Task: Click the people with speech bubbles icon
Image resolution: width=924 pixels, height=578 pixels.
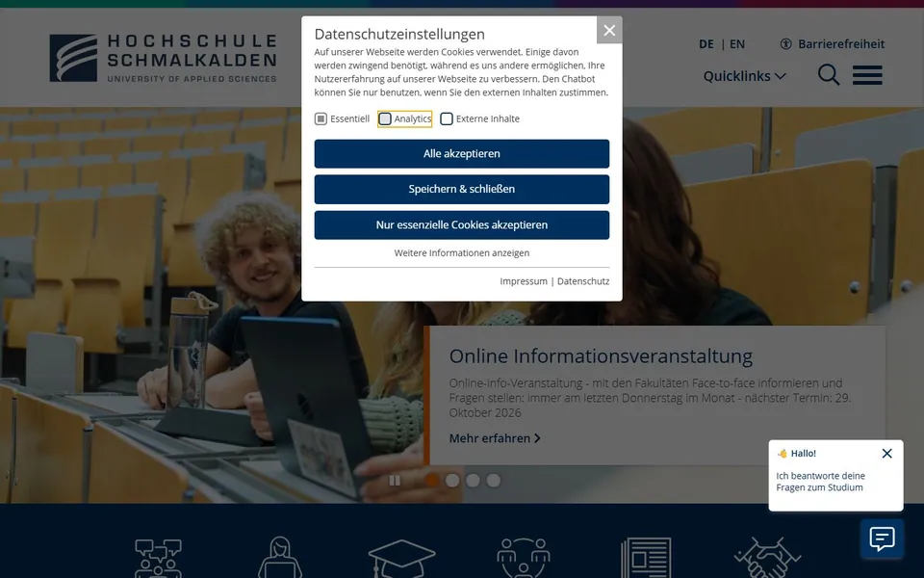Action: tap(158, 558)
